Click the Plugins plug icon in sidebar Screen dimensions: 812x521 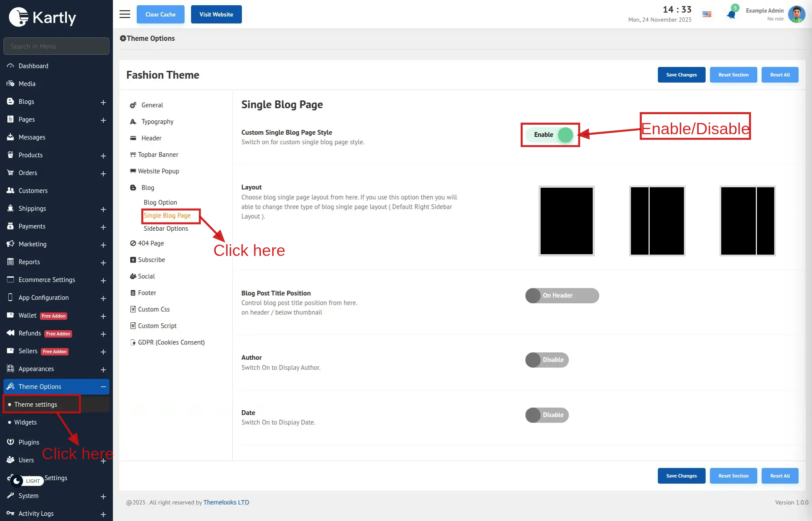coord(10,442)
